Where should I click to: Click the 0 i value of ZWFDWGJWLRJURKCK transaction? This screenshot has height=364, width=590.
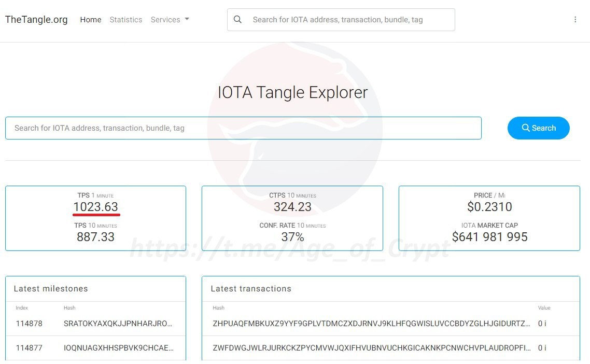pyautogui.click(x=542, y=348)
